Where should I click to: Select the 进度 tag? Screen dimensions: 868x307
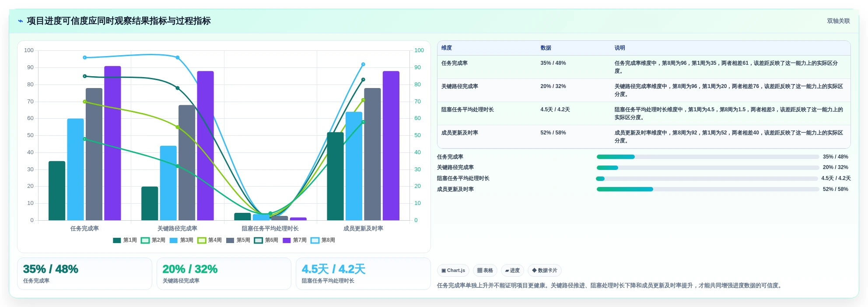[512, 271]
